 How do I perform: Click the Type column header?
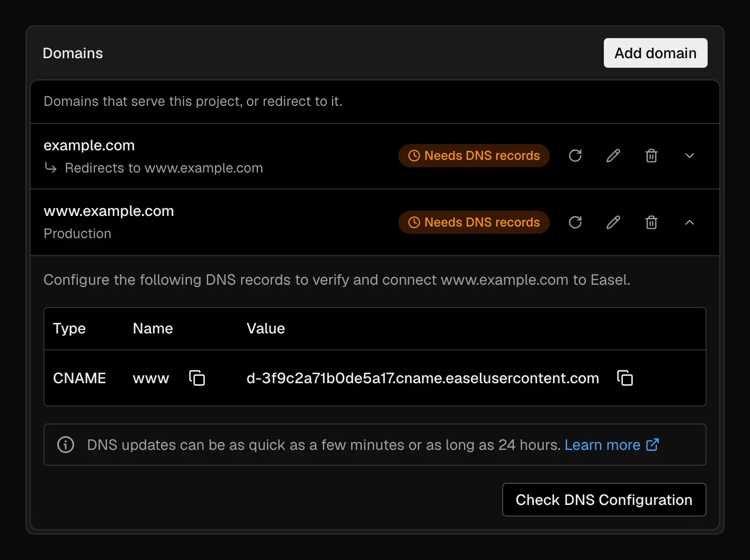[69, 329]
